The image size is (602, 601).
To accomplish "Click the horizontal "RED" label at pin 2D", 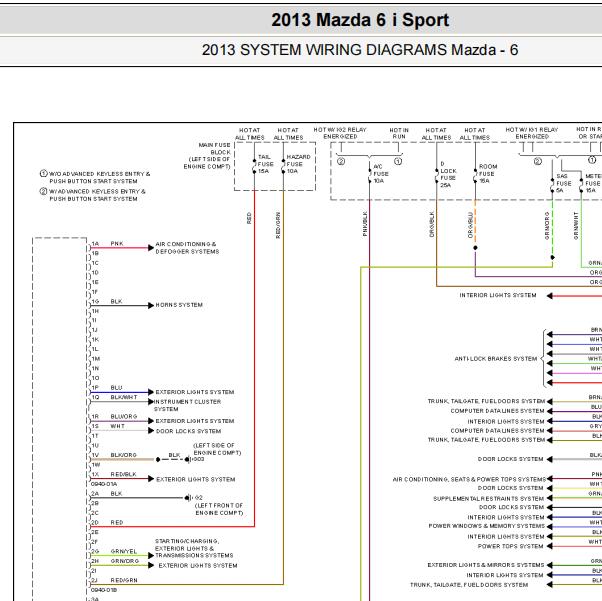I will click(117, 522).
